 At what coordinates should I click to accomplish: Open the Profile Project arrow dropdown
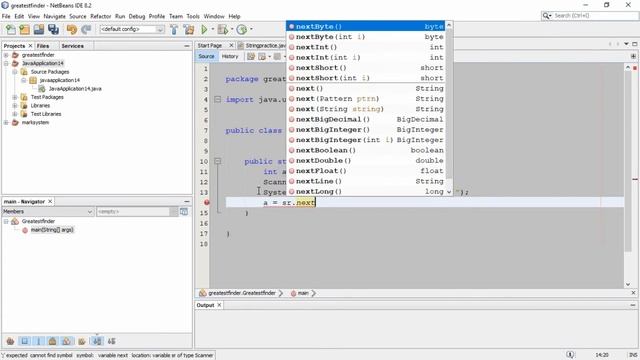(x=251, y=29)
